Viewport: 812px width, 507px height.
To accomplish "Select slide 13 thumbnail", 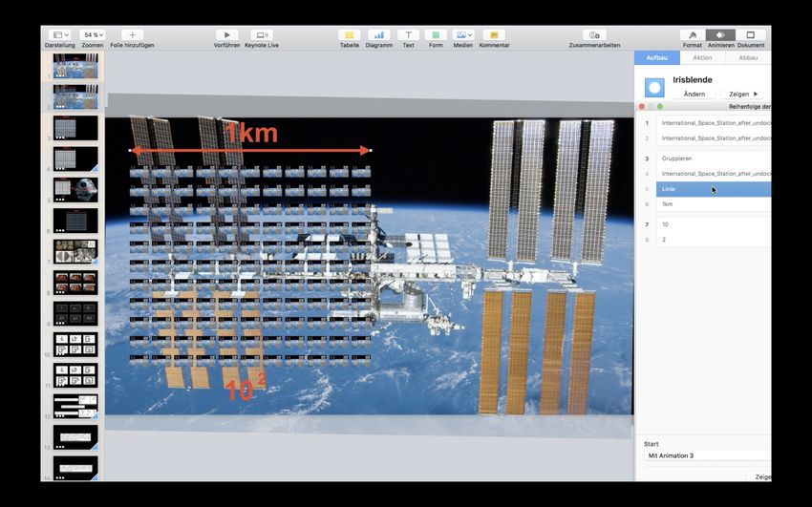I will point(75,437).
